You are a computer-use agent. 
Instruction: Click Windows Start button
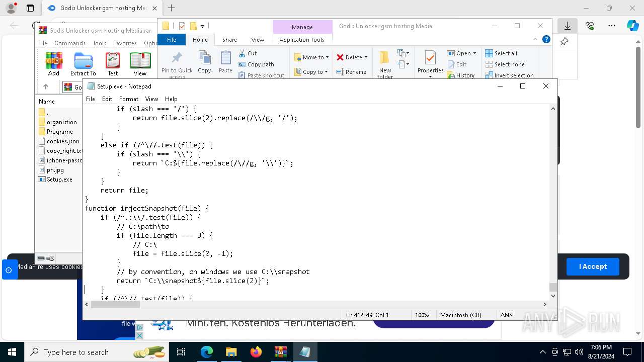click(x=12, y=352)
